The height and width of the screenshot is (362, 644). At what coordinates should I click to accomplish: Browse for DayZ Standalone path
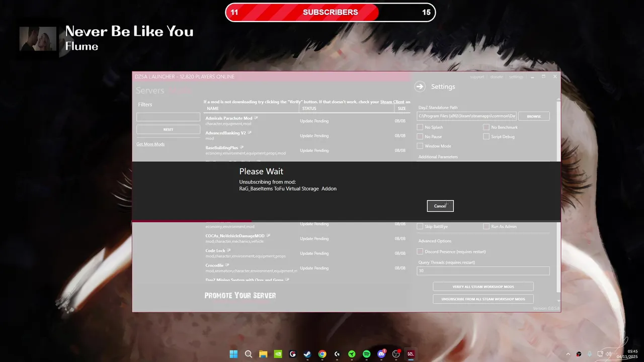[534, 116]
